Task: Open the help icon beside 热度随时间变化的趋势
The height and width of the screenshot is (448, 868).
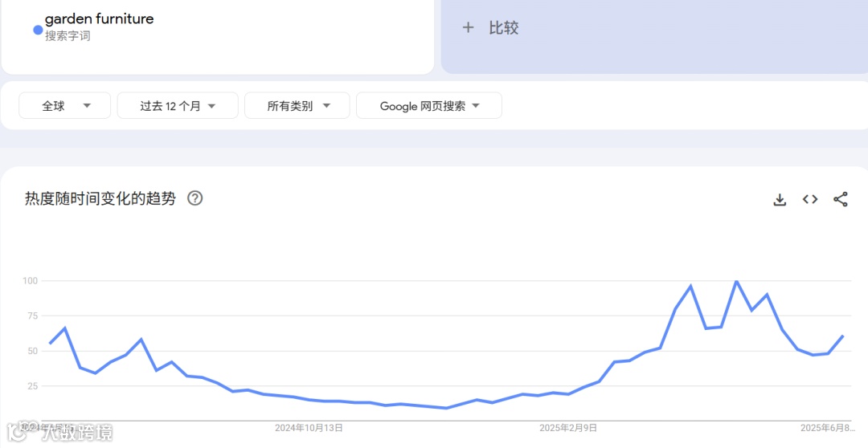Action: tap(194, 198)
